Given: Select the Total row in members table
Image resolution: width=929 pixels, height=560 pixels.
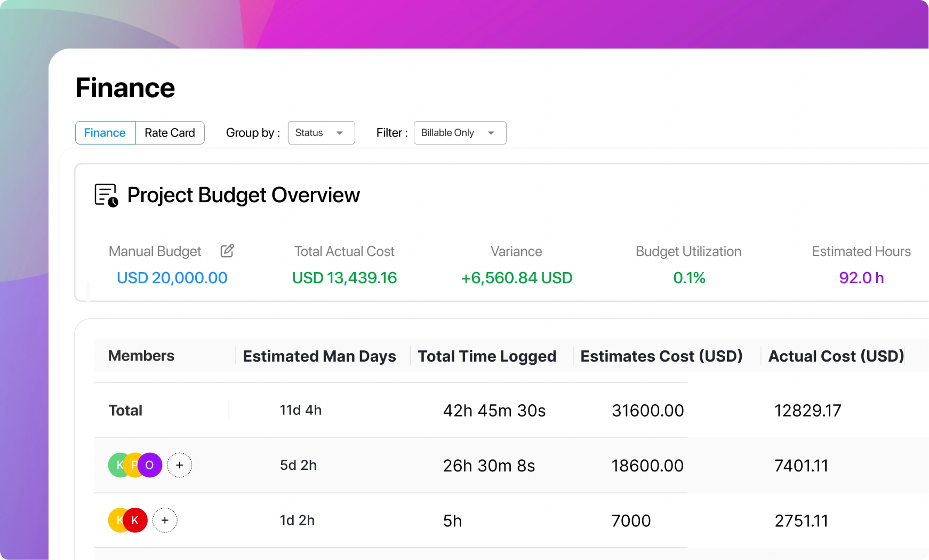Looking at the screenshot, I should coord(125,410).
